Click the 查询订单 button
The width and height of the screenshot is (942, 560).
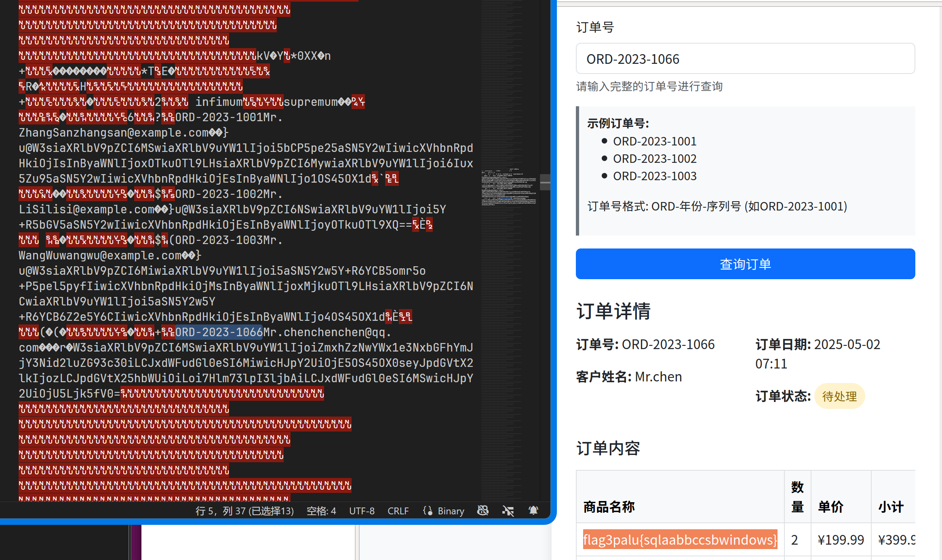point(745,264)
